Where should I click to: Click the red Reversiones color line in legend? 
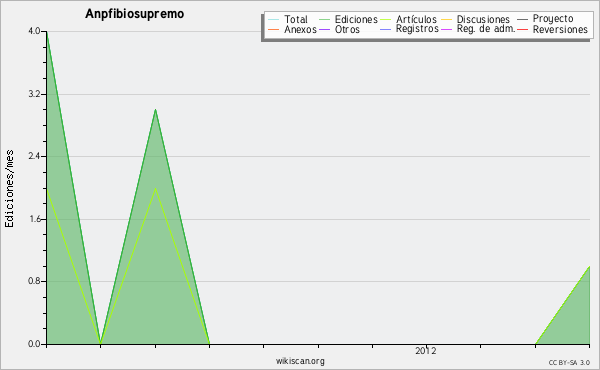(x=523, y=29)
